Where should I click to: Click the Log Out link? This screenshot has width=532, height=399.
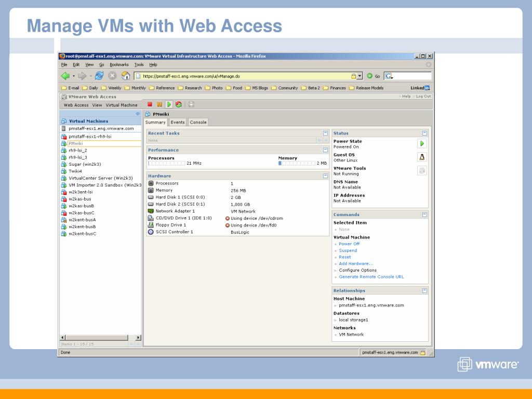tap(423, 96)
